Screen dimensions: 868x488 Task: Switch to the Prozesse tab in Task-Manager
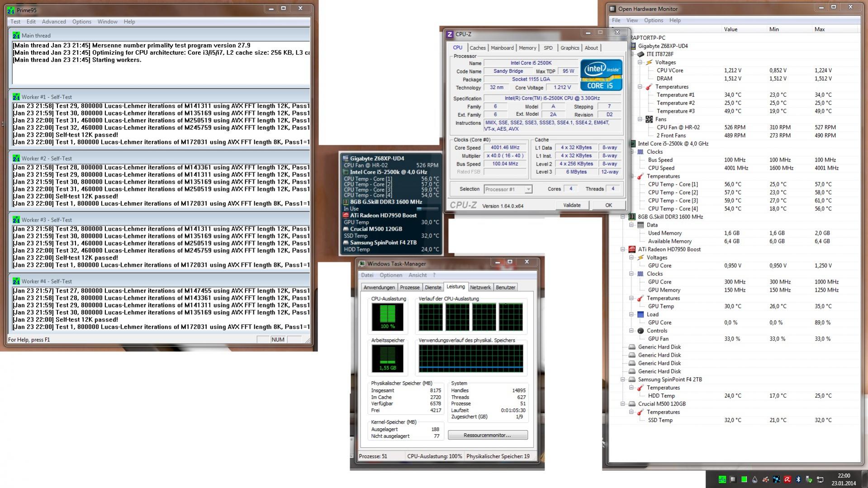pyautogui.click(x=410, y=287)
